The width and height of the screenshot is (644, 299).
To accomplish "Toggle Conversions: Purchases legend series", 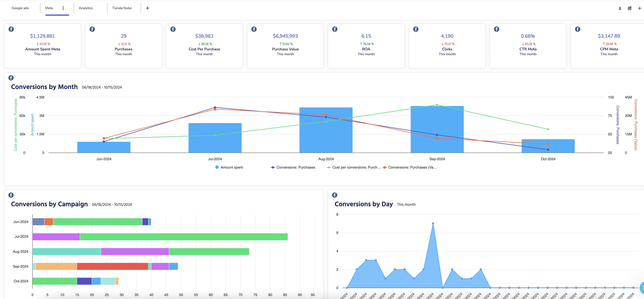I will click(x=293, y=167).
